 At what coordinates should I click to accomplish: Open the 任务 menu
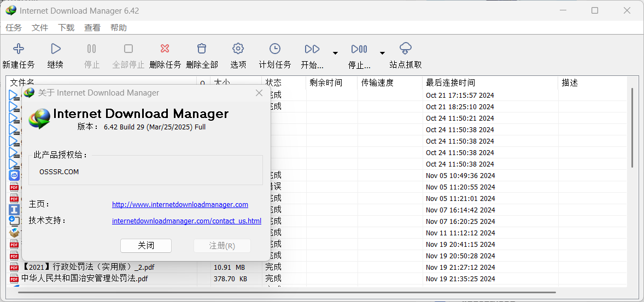pos(14,27)
